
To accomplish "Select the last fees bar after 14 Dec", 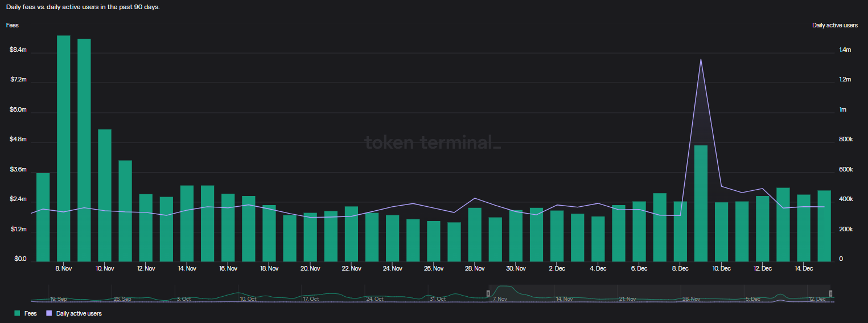I will [824, 225].
